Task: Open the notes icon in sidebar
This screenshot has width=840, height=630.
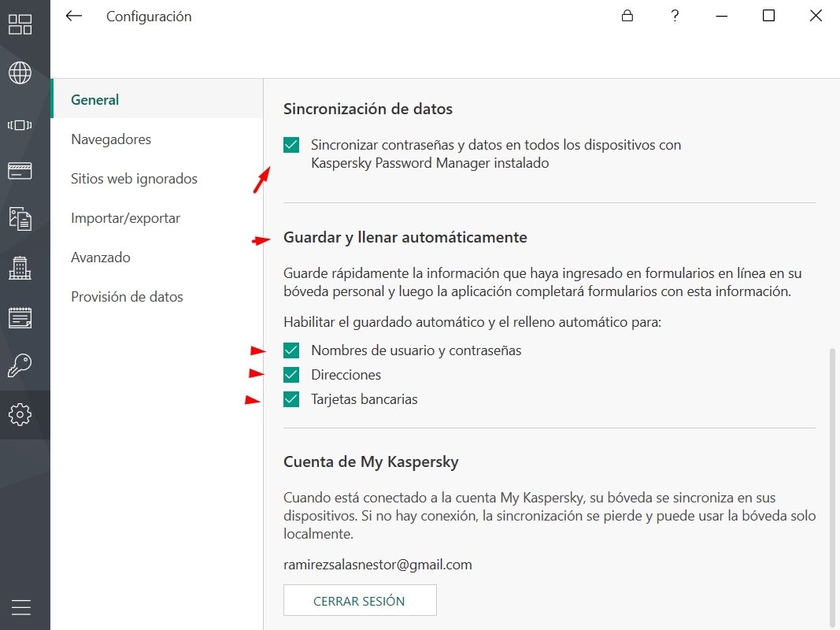Action: click(x=20, y=317)
